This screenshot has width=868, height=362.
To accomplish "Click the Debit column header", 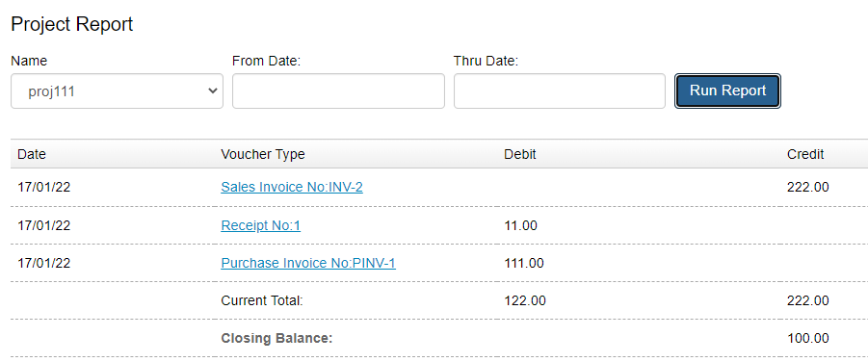I will coord(520,154).
